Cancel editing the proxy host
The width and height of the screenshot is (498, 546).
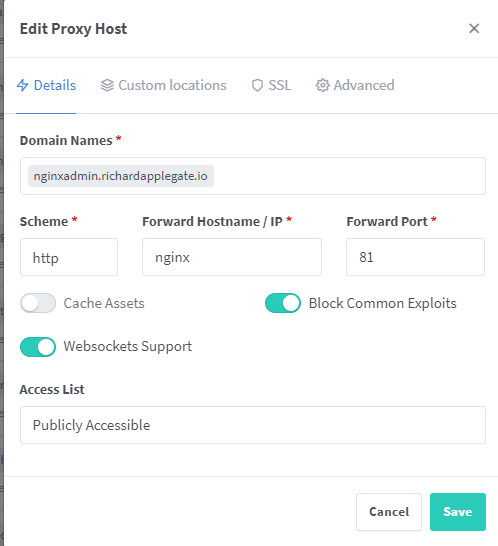point(389,512)
